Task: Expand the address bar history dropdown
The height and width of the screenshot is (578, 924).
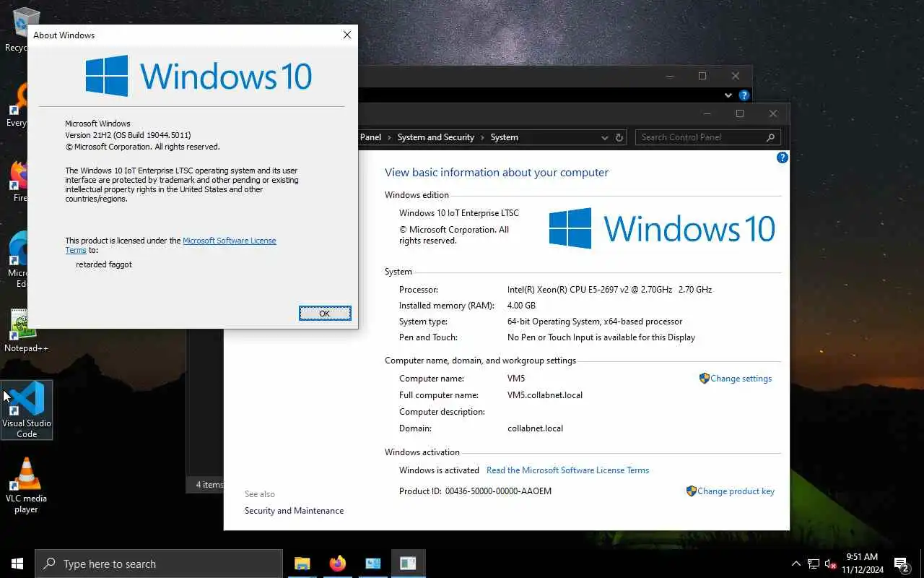Action: (604, 137)
